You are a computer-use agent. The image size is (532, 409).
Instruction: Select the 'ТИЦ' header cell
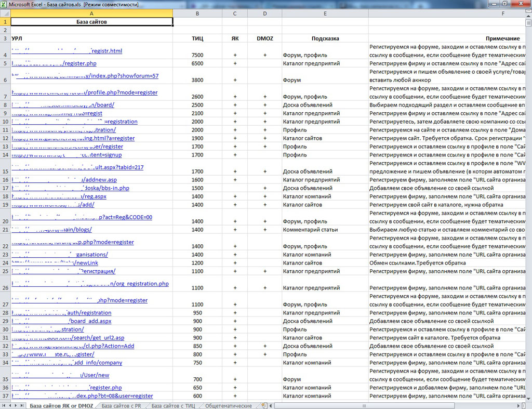point(197,38)
